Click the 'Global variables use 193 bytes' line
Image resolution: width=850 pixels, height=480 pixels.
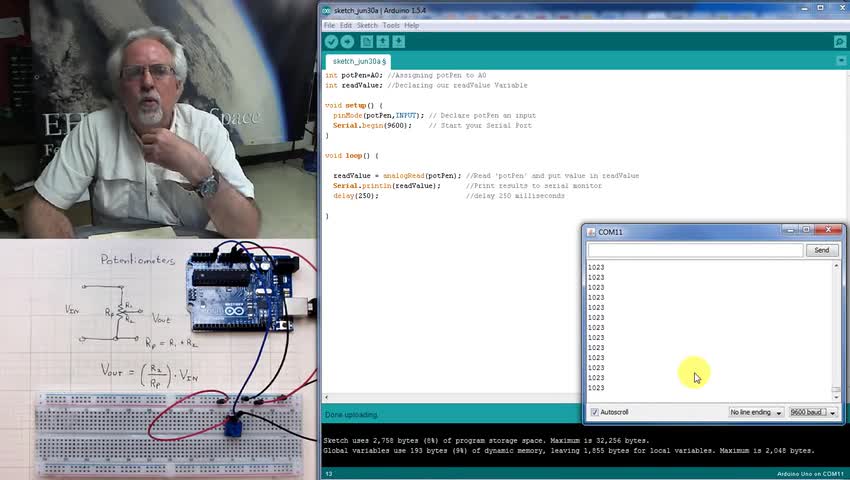(x=569, y=451)
